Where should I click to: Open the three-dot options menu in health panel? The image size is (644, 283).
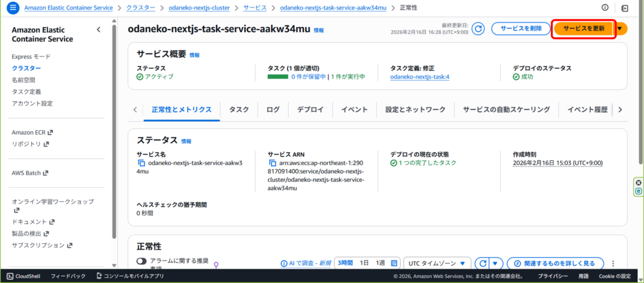pyautogui.click(x=613, y=264)
